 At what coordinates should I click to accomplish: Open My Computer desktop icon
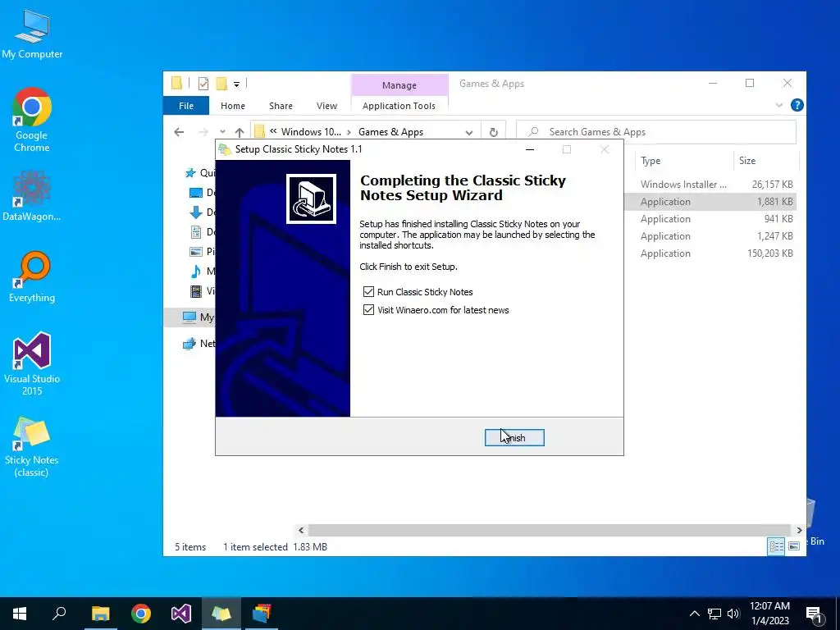pyautogui.click(x=32, y=34)
